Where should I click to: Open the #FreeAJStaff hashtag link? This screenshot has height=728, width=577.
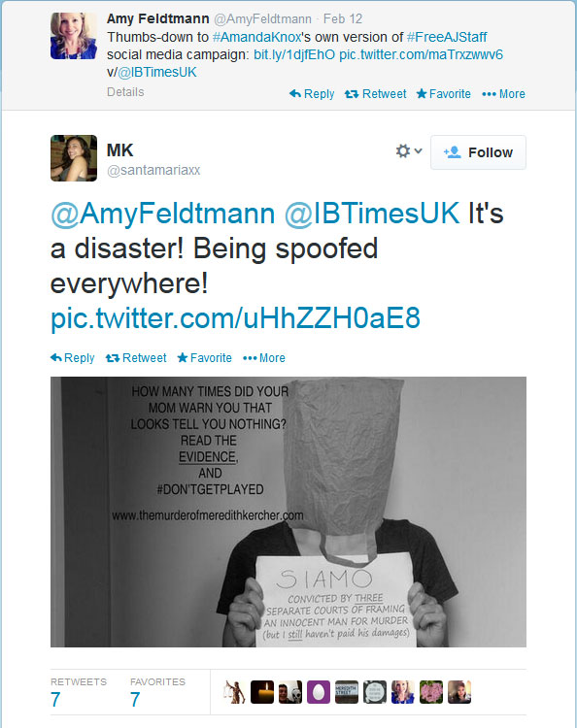click(447, 37)
